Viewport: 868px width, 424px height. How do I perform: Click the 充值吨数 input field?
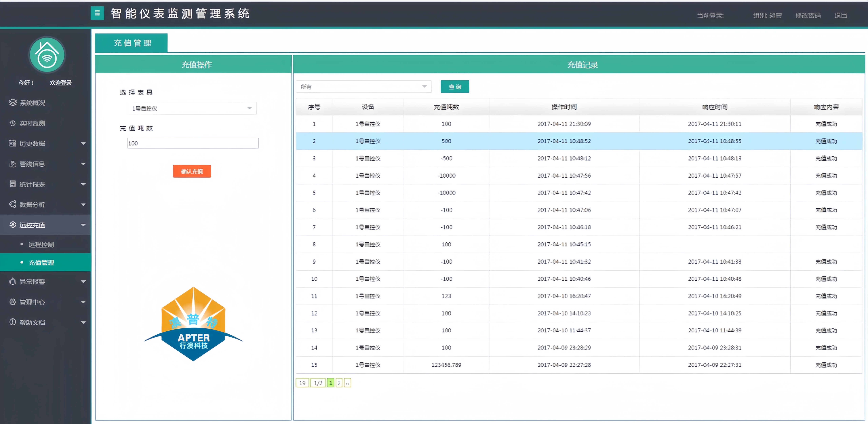point(193,143)
